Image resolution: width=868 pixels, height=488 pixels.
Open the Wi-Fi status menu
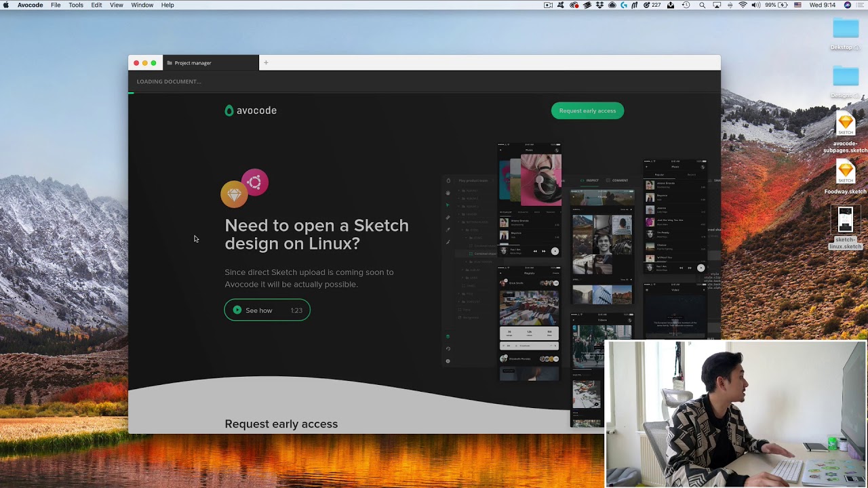pyautogui.click(x=743, y=5)
